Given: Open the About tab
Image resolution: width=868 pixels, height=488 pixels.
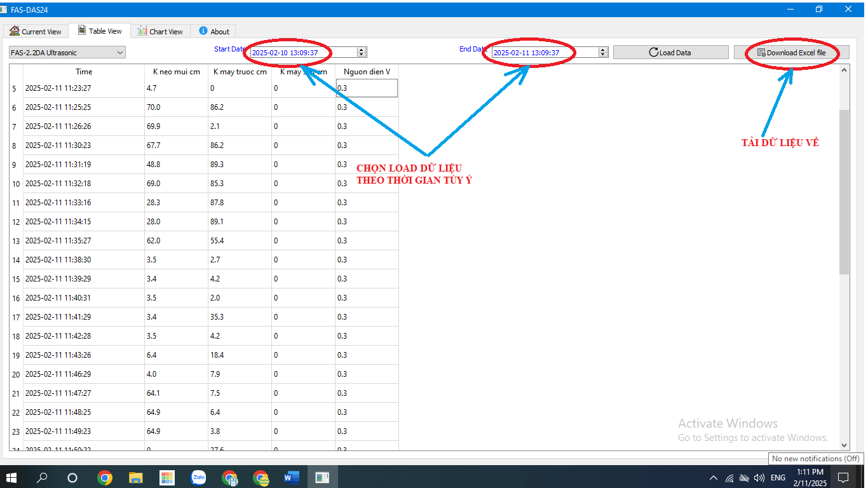Looking at the screenshot, I should (x=214, y=31).
